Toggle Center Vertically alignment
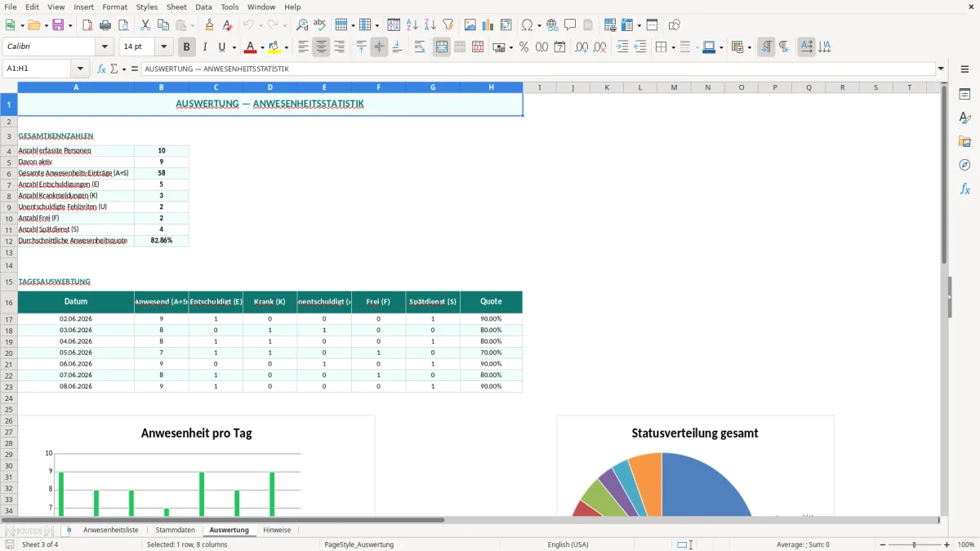The height and width of the screenshot is (551, 980). [380, 47]
